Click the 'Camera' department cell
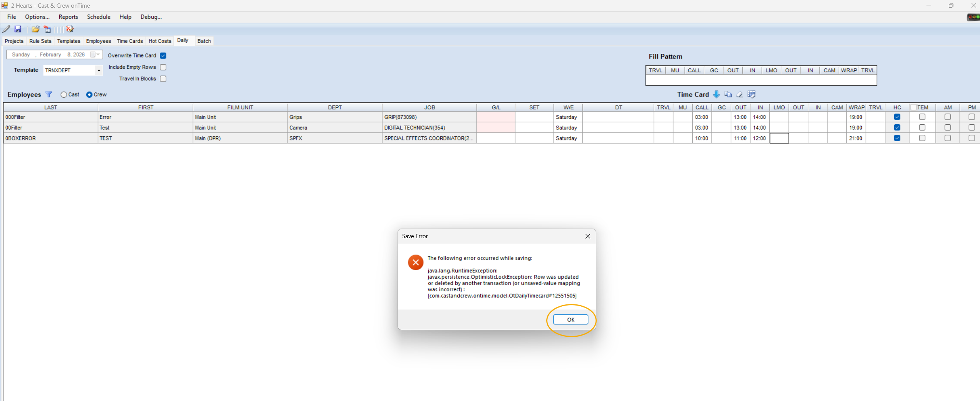This screenshot has height=401, width=980. click(x=335, y=127)
